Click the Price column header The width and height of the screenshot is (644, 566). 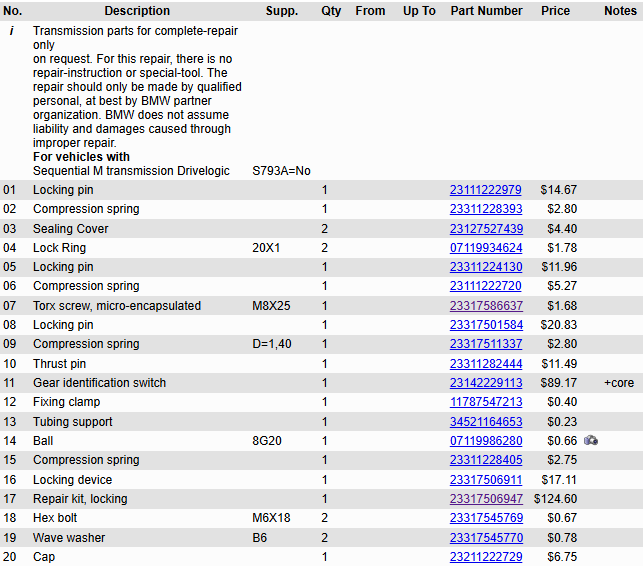click(x=555, y=11)
